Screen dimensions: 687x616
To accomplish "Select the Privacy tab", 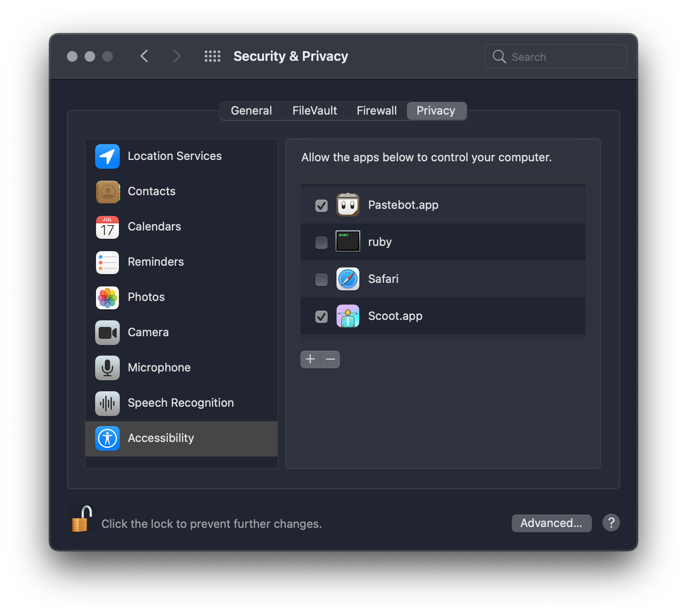I will click(x=436, y=111).
